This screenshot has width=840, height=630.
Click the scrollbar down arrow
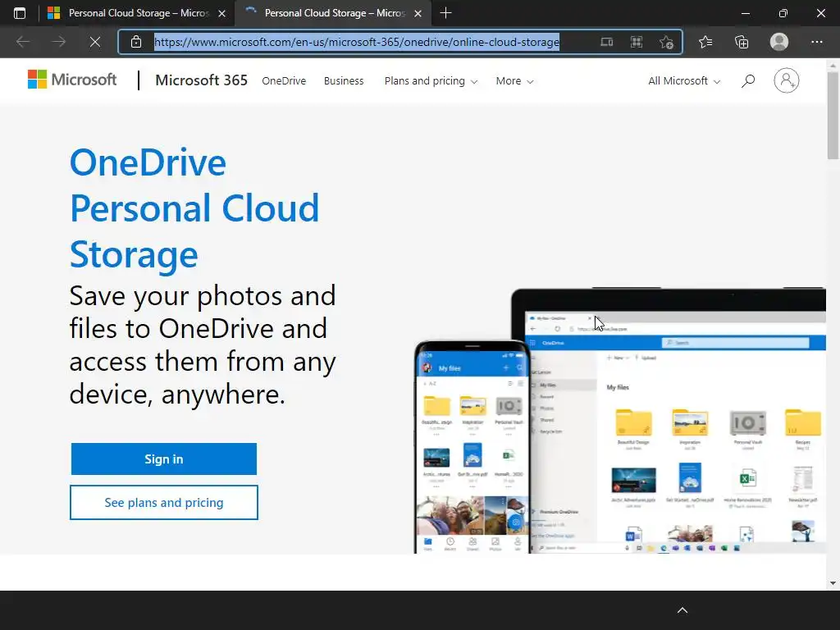click(x=833, y=583)
